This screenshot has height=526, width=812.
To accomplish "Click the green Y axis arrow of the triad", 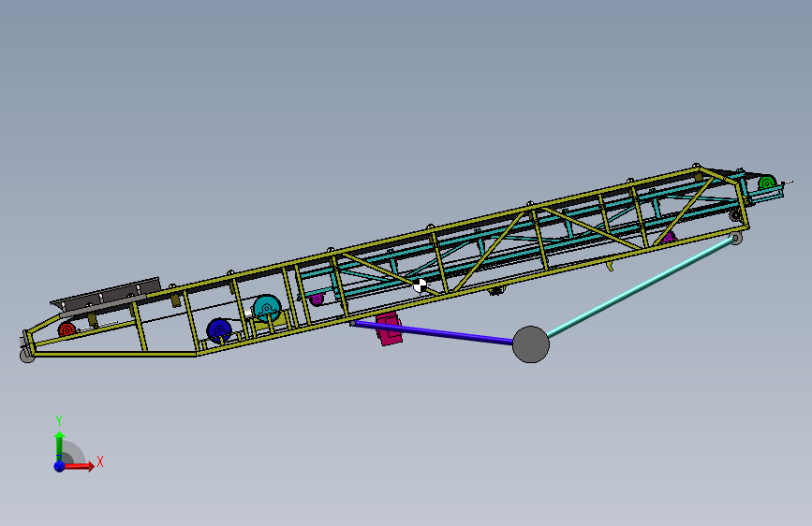I will click(59, 446).
